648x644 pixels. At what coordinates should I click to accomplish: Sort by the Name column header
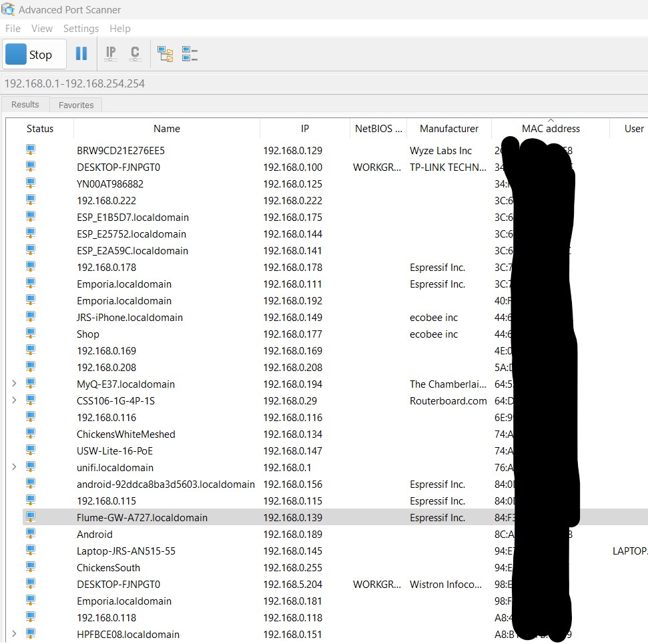(167, 129)
